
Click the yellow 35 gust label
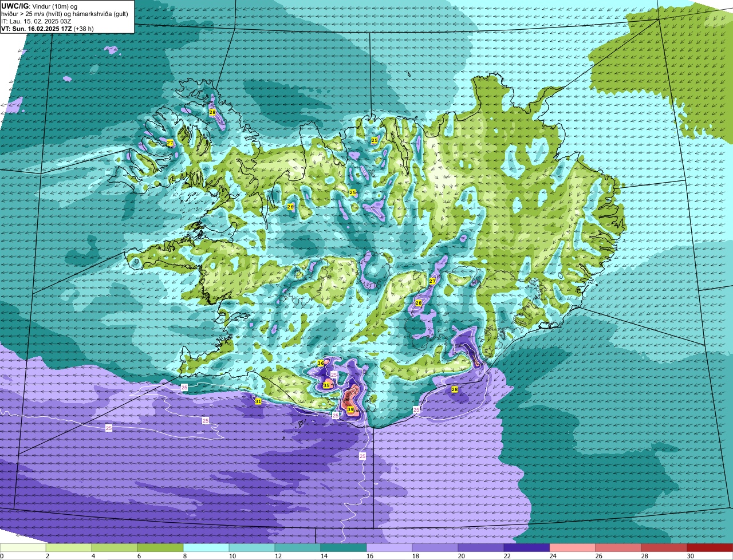(326, 385)
